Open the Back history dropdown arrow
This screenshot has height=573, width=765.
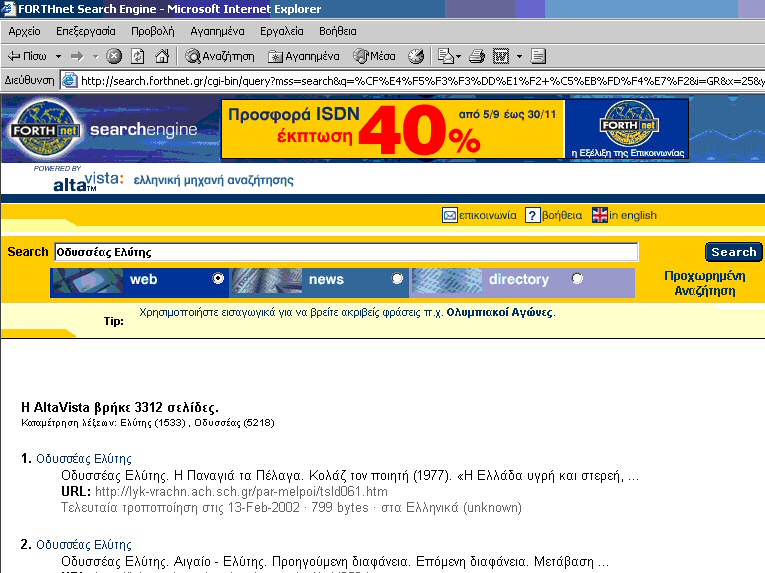coord(58,57)
